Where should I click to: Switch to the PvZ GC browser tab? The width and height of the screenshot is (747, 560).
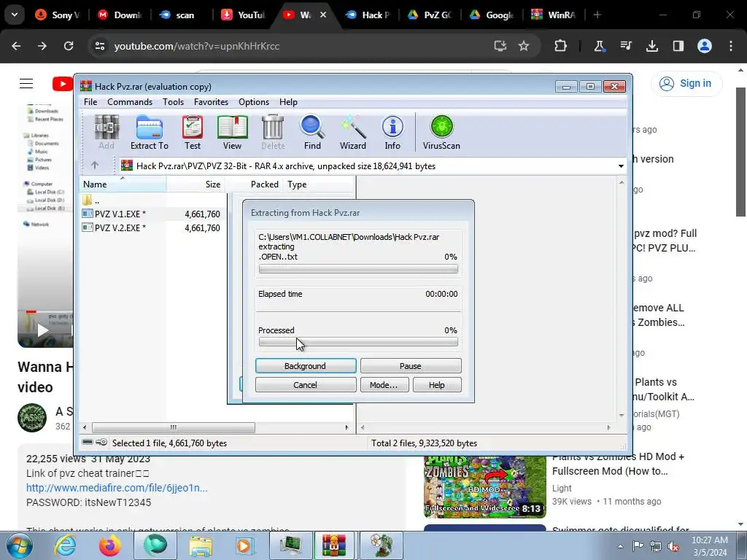click(430, 15)
